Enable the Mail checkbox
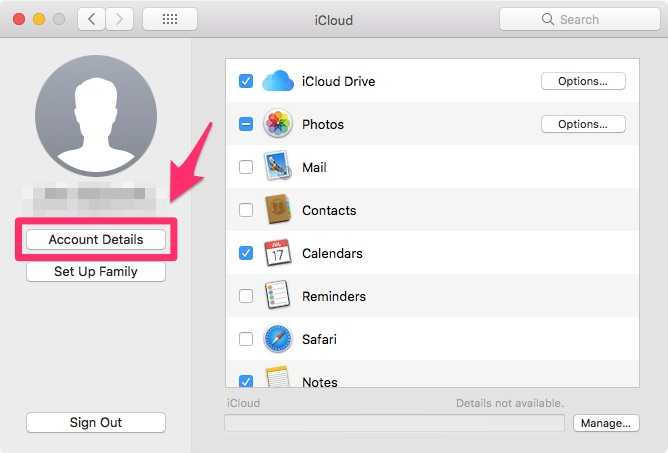 (246, 167)
